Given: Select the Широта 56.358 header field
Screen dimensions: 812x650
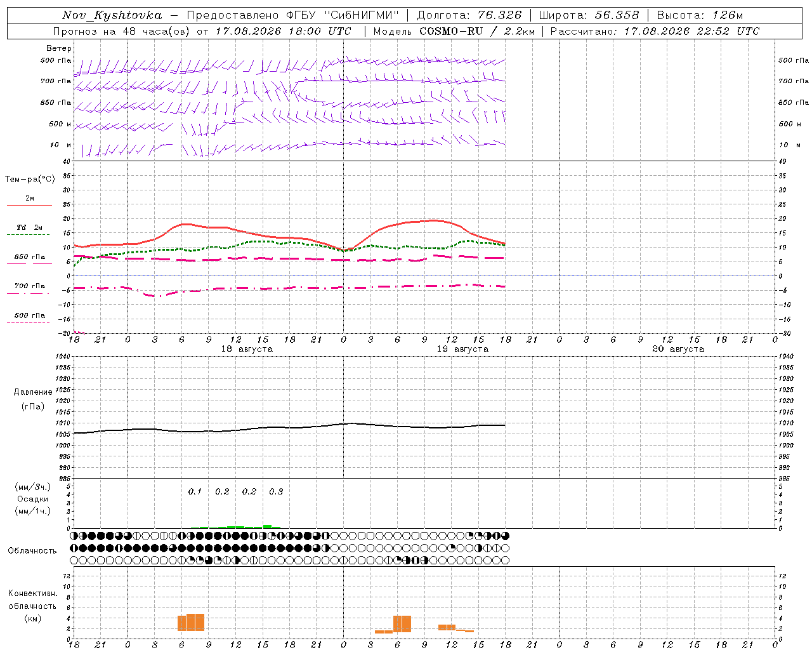Looking at the screenshot, I should (x=589, y=15).
